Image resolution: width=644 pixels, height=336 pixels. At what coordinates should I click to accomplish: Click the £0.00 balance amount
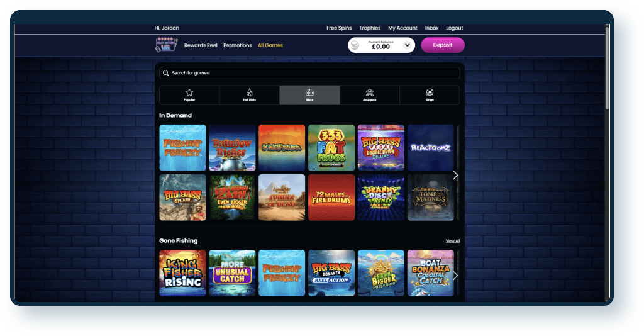(x=380, y=47)
